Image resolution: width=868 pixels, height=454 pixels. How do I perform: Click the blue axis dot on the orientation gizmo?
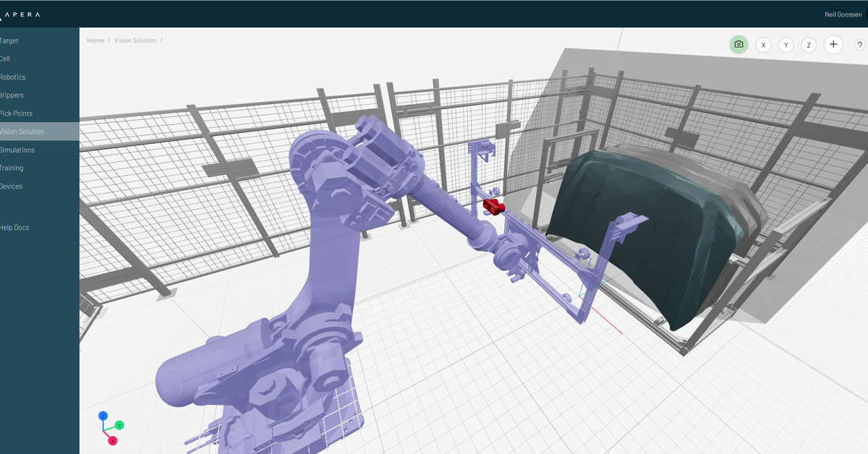pos(103,415)
